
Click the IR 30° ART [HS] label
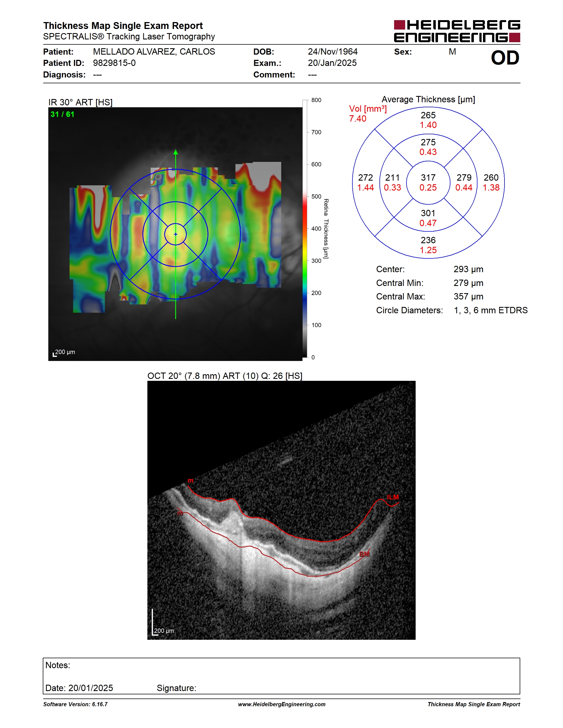[80, 102]
